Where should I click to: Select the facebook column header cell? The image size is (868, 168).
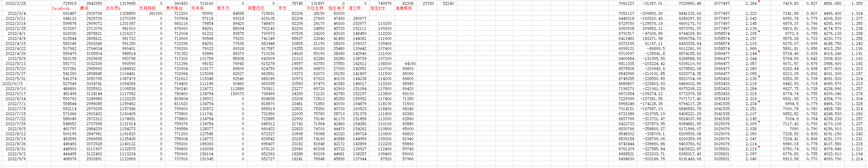[x=65, y=8]
